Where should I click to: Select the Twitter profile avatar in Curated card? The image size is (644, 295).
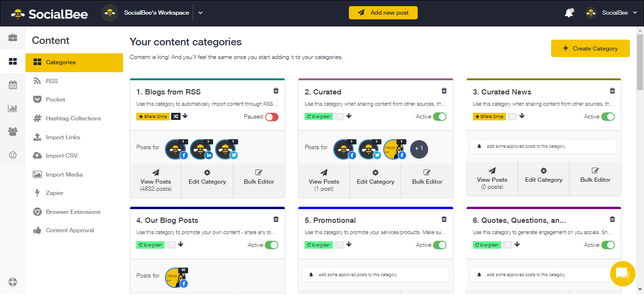pyautogui.click(x=369, y=149)
